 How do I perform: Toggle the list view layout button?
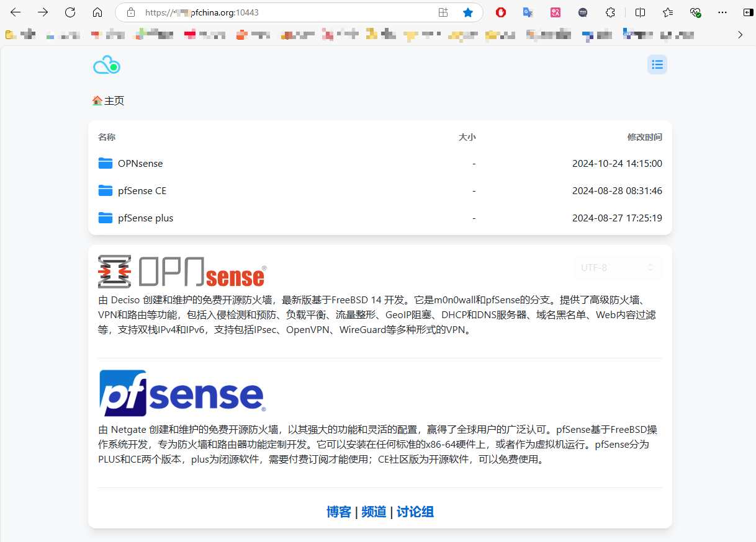tap(657, 64)
